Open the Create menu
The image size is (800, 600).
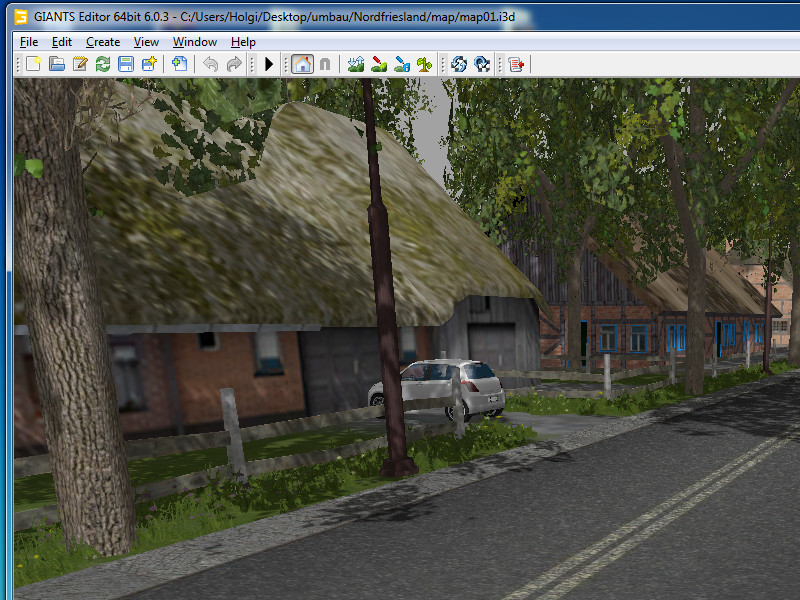point(103,42)
